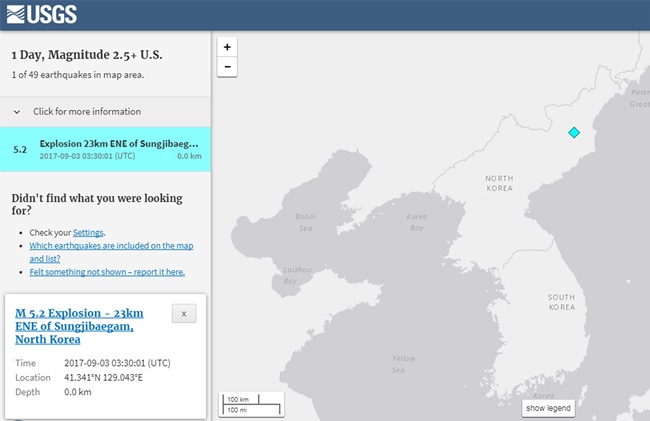Click the Korea Bay map label

(417, 222)
